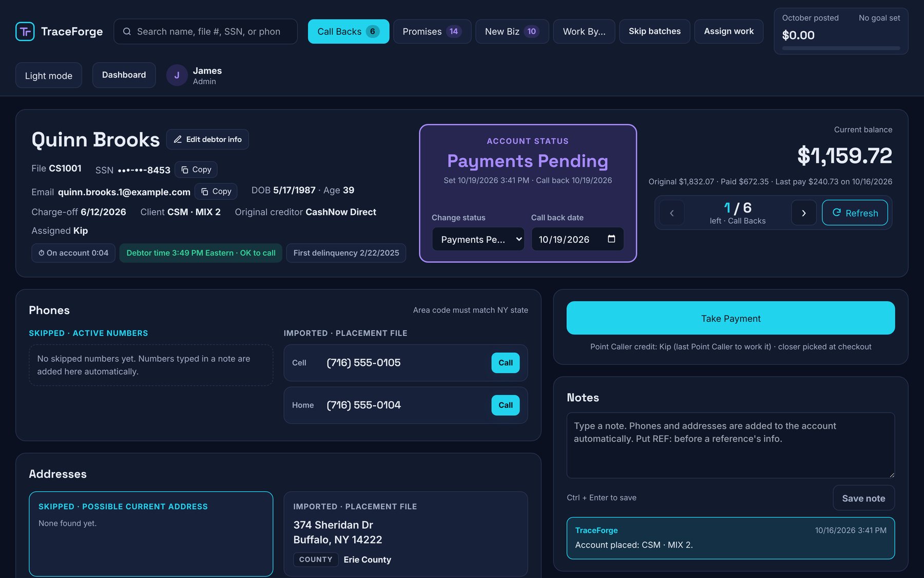Open the New Biz tab
Viewport: 924px width, 578px height.
click(512, 31)
